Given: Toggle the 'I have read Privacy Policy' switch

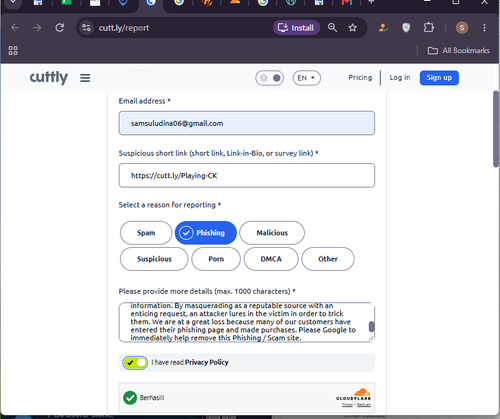Looking at the screenshot, I should click(135, 362).
